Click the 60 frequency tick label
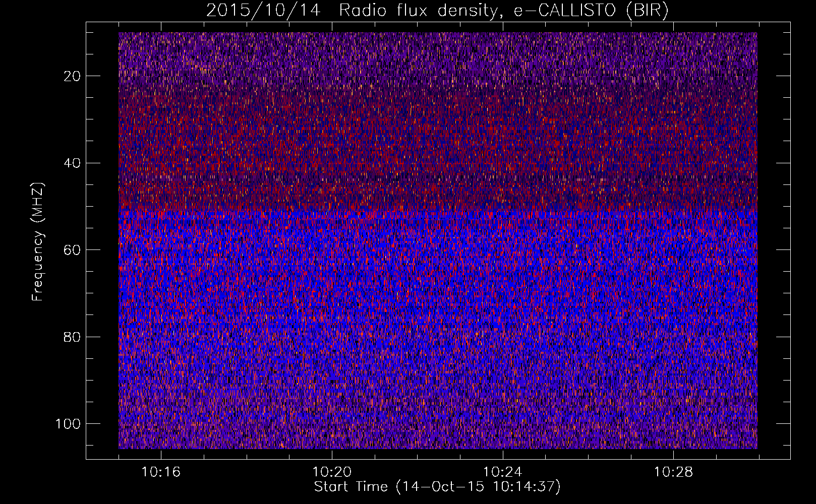 tap(73, 250)
